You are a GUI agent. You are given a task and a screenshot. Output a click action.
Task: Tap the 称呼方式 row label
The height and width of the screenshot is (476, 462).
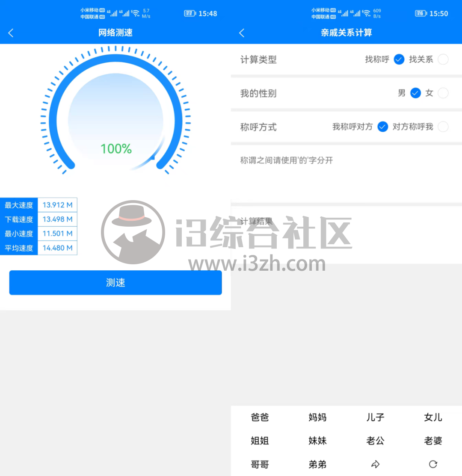[x=258, y=127]
